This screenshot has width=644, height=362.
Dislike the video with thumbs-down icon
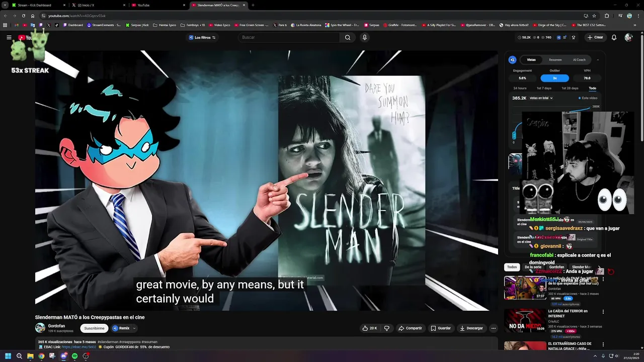(387, 328)
